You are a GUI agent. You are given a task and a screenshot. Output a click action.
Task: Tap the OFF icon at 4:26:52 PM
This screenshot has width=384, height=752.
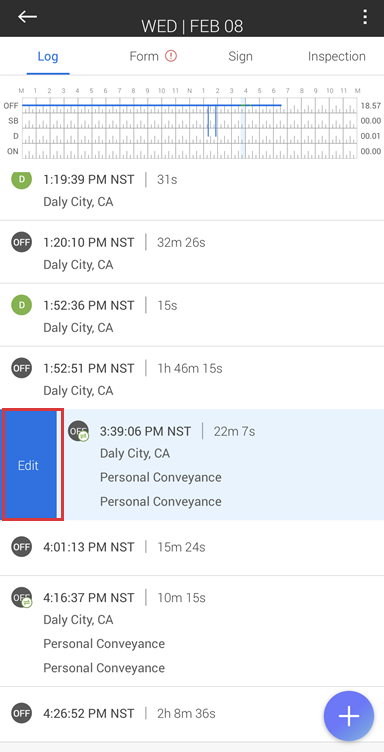pos(22,713)
